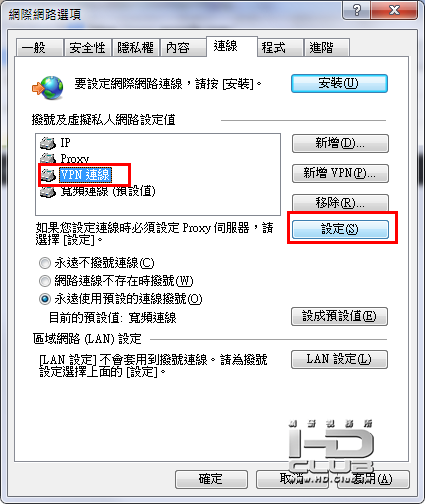Open the 一般 tab
Image resolution: width=425 pixels, height=504 pixels.
40,48
